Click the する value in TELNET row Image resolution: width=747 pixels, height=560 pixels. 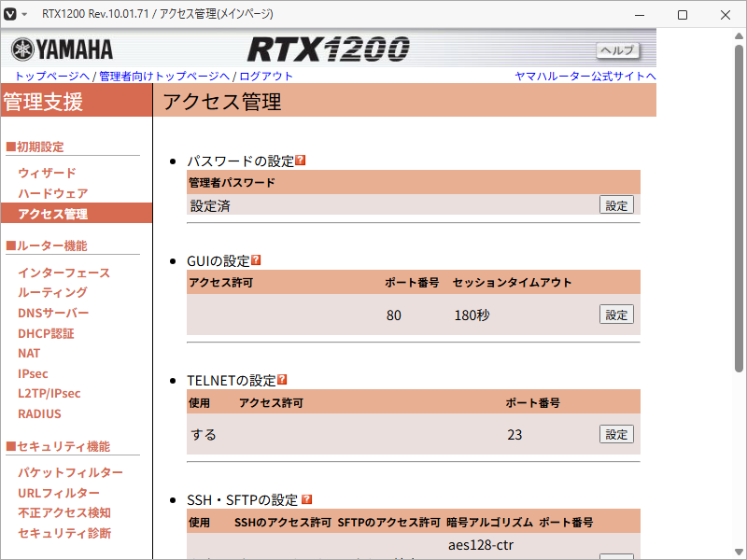tap(204, 435)
